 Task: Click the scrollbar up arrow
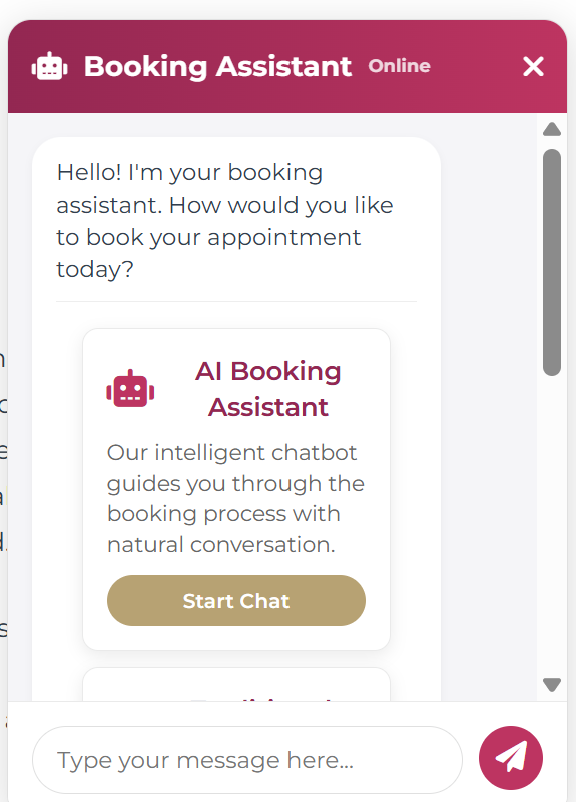(551, 129)
